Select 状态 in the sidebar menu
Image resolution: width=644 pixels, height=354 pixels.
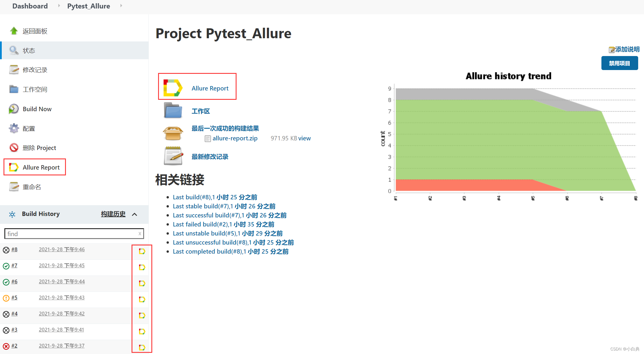[x=29, y=50]
